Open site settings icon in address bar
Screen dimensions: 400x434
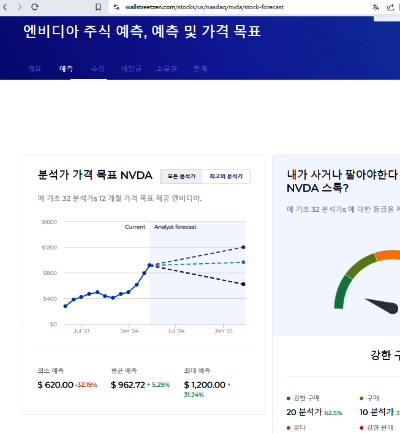point(116,7)
